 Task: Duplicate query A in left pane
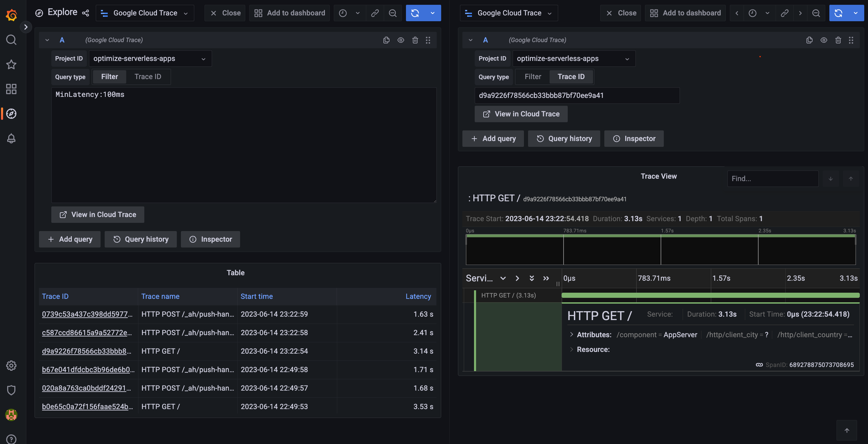point(386,40)
